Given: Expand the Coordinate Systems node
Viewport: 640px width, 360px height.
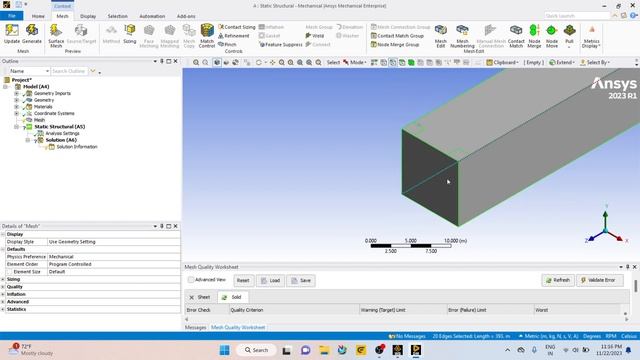Looking at the screenshot, I should [16, 113].
